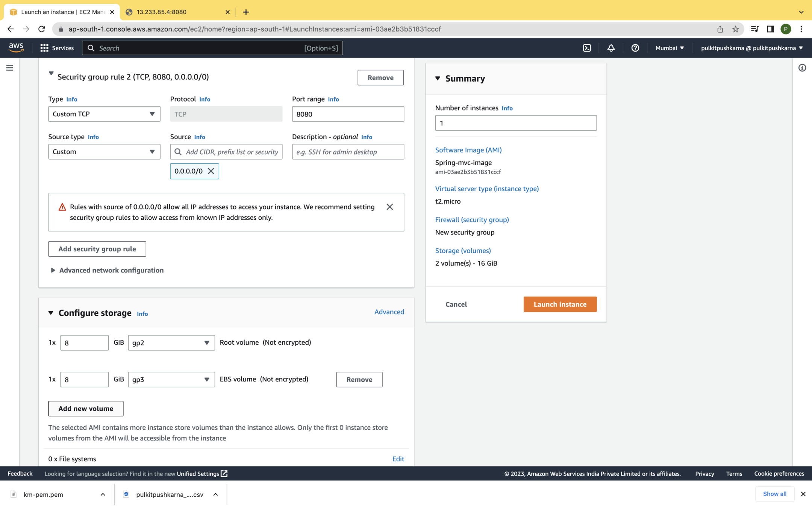Remove the 0.0.0.0/0 source chip
Screen dimensions: 812x508
[x=211, y=171]
